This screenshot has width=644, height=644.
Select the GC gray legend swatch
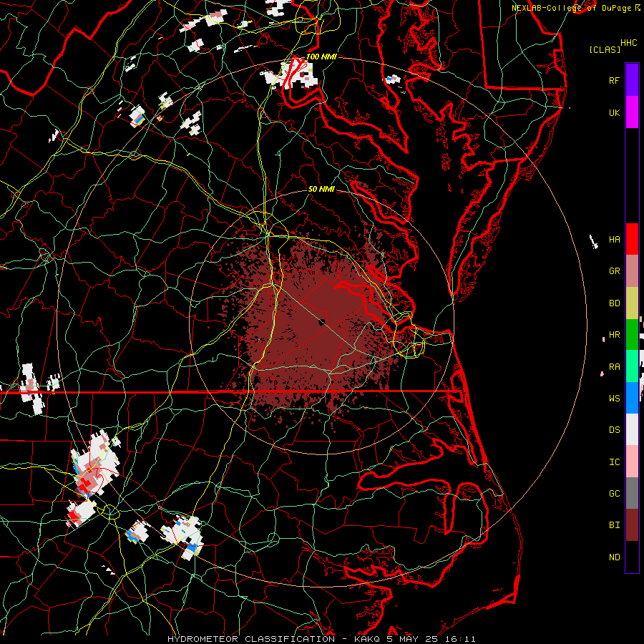(632, 493)
